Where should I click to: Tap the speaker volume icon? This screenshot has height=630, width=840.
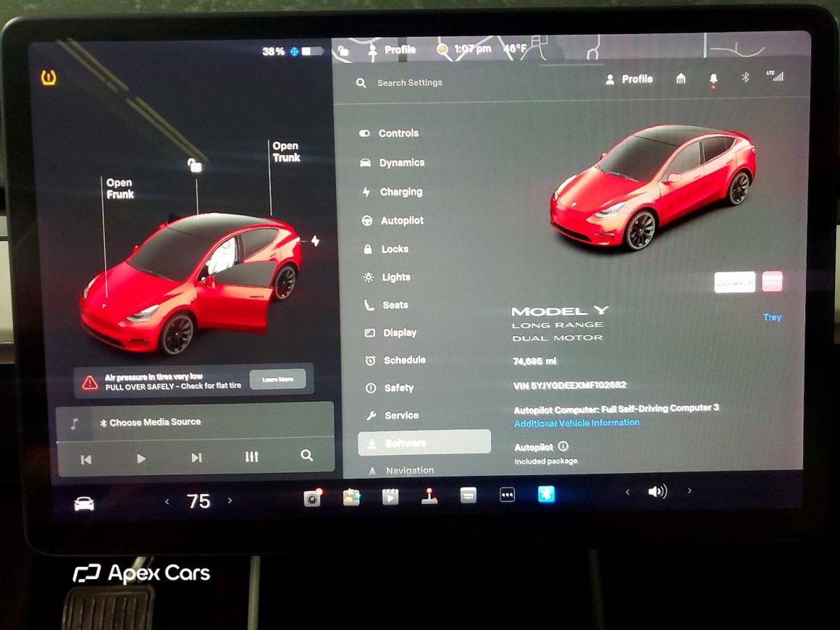[x=657, y=491]
